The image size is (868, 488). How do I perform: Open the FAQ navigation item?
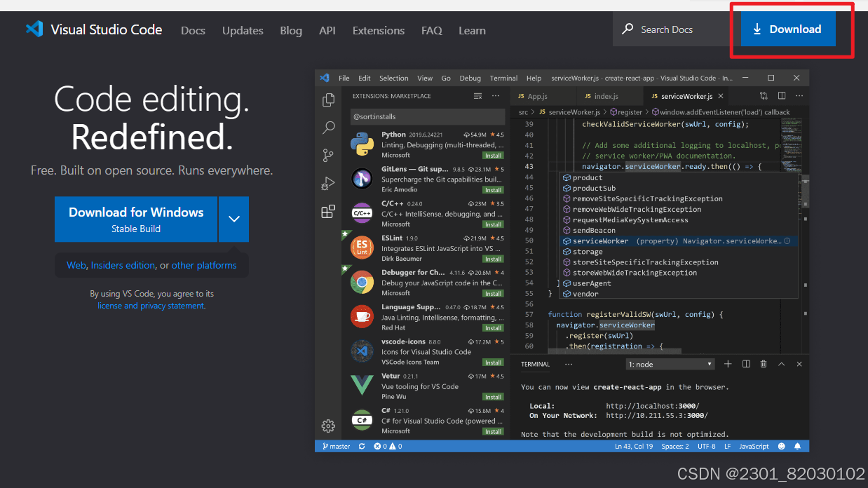click(432, 30)
